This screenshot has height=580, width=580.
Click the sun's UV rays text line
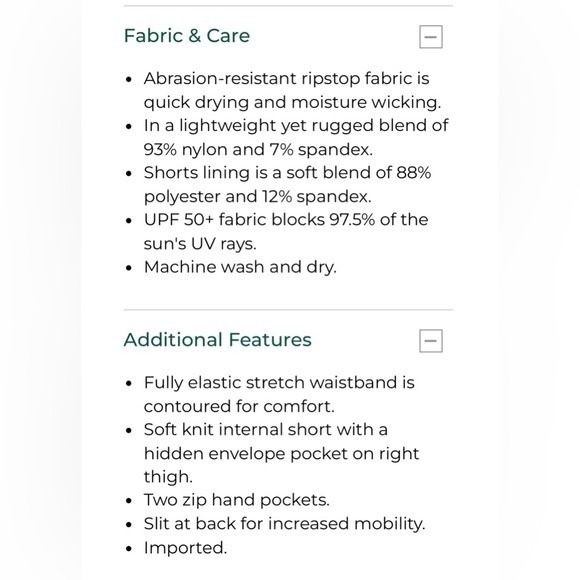click(200, 244)
